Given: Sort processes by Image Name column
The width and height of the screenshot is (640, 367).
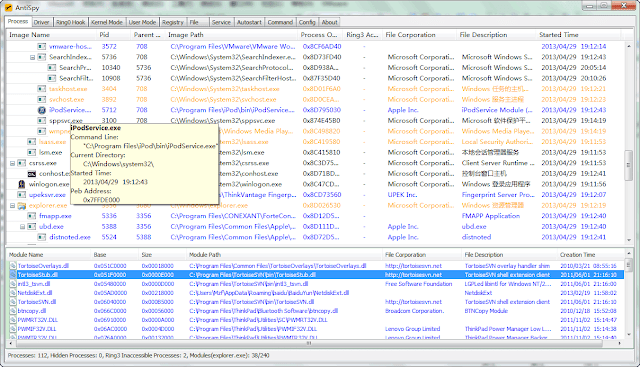Looking at the screenshot, I should (51, 35).
